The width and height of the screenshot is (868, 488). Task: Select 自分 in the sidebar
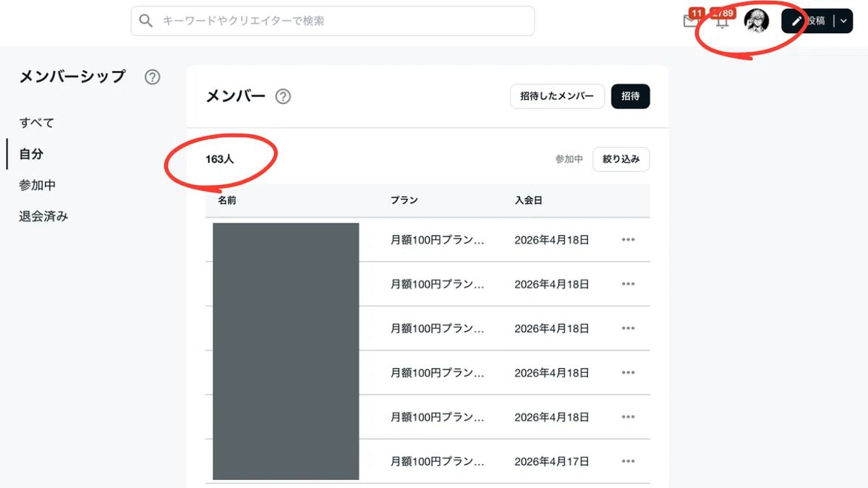coord(31,154)
